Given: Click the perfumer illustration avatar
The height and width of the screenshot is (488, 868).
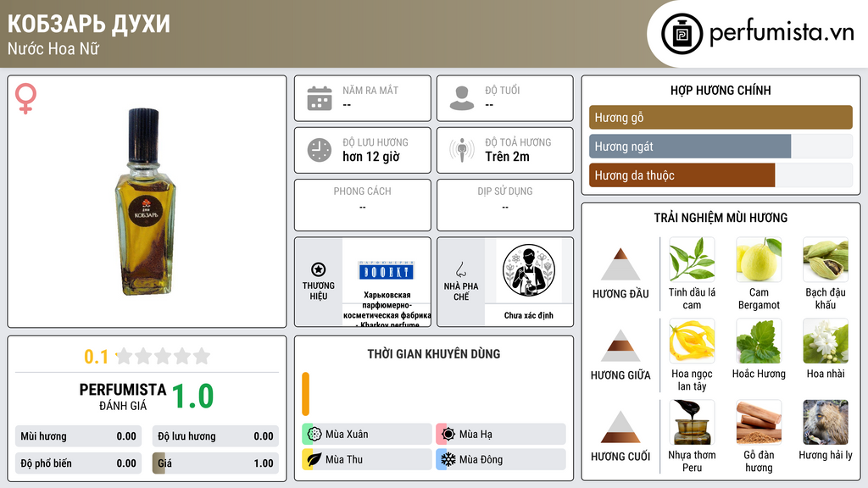Looking at the screenshot, I should [x=529, y=270].
